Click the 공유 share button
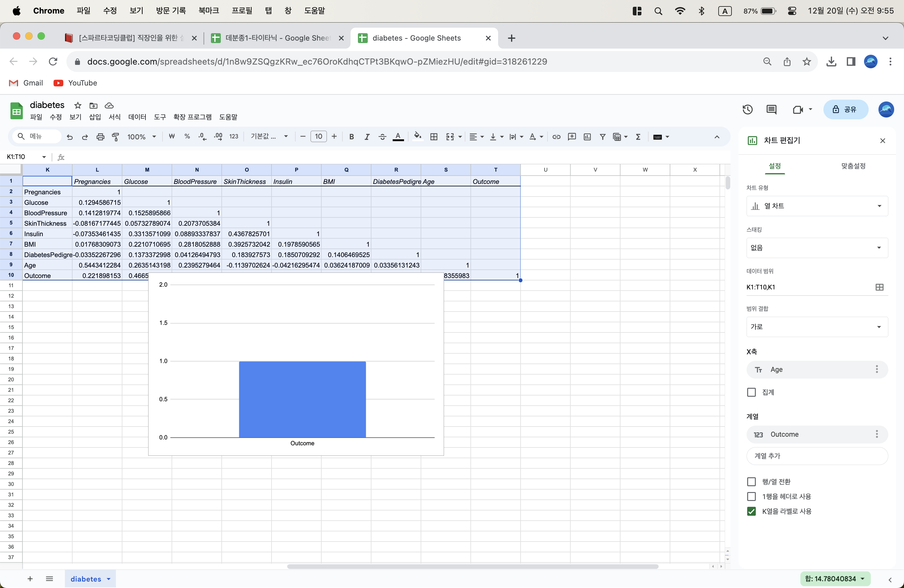 [845, 109]
